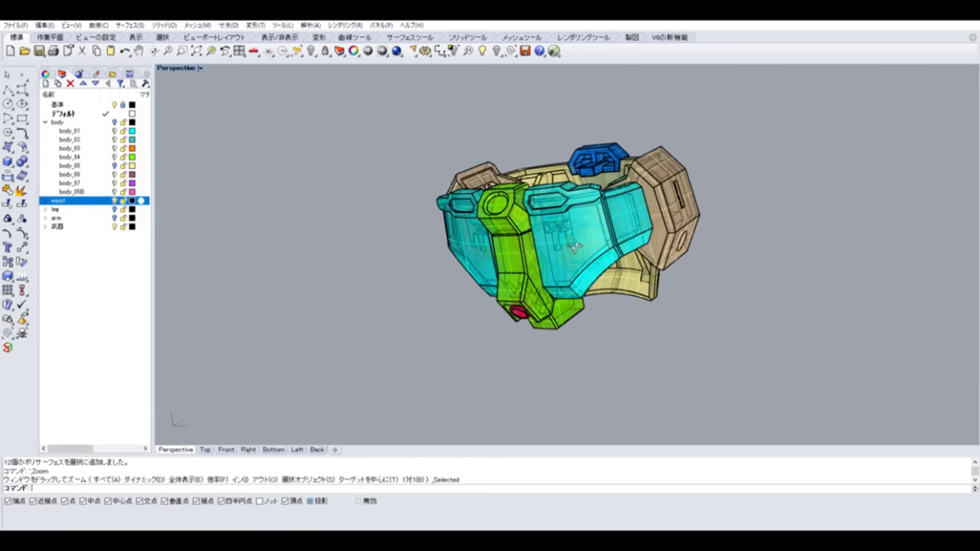Click the layer filter funnel icon
This screenshot has width=980, height=551.
[120, 83]
